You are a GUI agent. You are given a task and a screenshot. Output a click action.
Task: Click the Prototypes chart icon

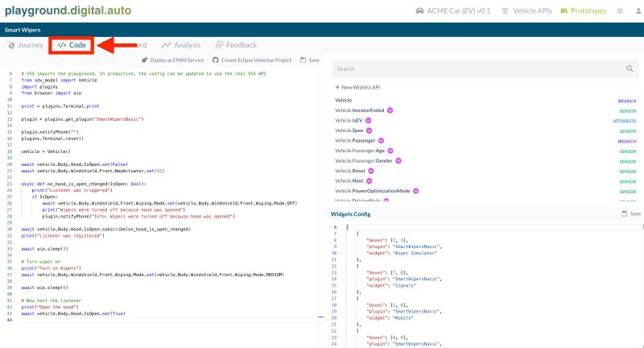pos(564,10)
